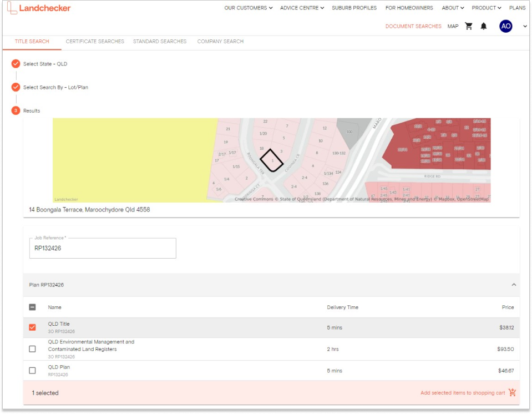Tick QLD Environmental Management checkbox
The image size is (532, 414).
click(x=32, y=349)
